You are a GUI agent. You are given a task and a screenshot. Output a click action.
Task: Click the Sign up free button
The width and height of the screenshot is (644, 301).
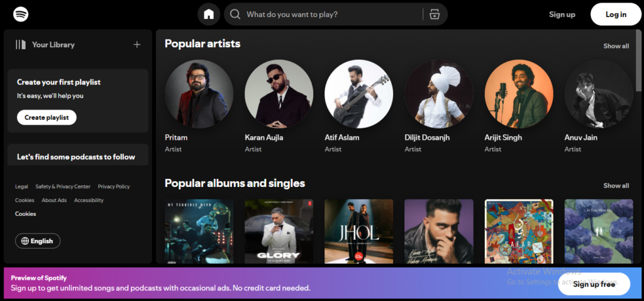pyautogui.click(x=594, y=284)
